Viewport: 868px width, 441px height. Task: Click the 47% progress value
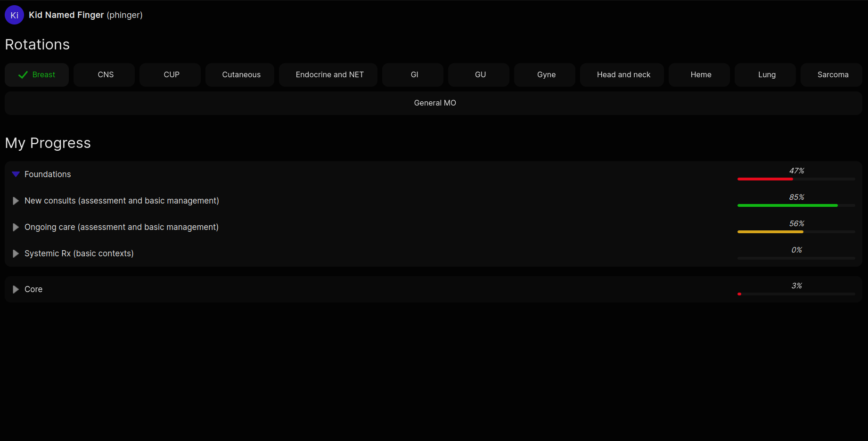(796, 171)
